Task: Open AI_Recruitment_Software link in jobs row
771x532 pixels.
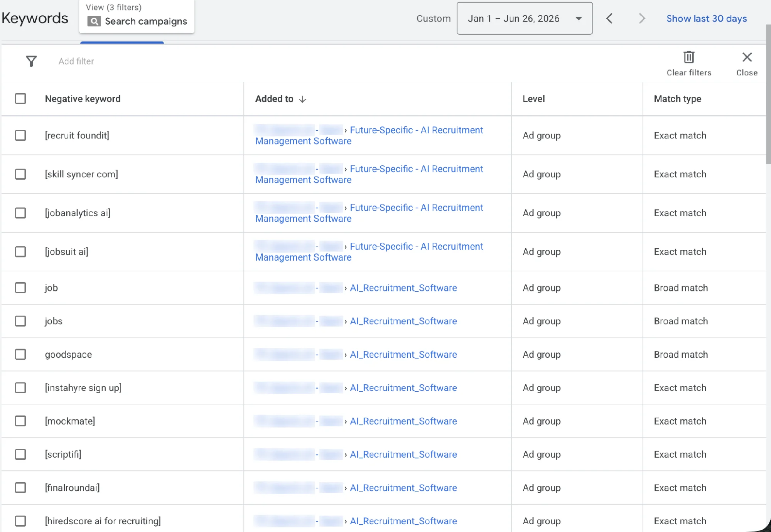Action: click(403, 321)
